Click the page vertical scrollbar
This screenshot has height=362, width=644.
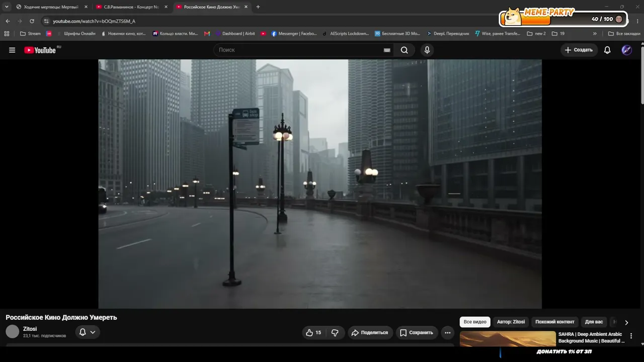(642, 75)
